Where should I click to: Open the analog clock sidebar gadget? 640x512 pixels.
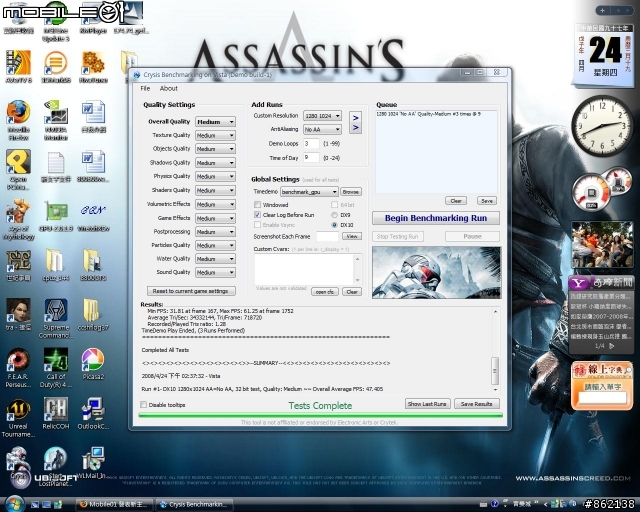(602, 126)
